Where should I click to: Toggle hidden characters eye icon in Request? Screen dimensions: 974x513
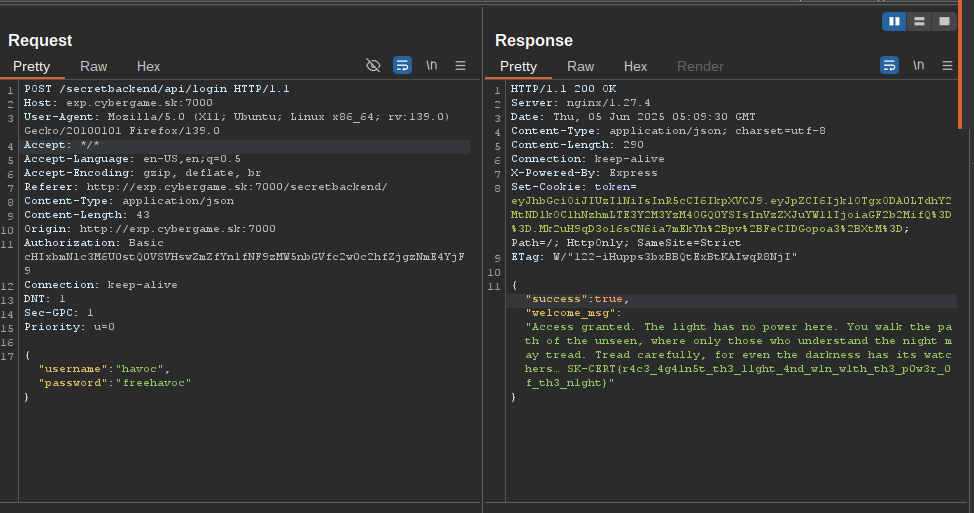(373, 66)
